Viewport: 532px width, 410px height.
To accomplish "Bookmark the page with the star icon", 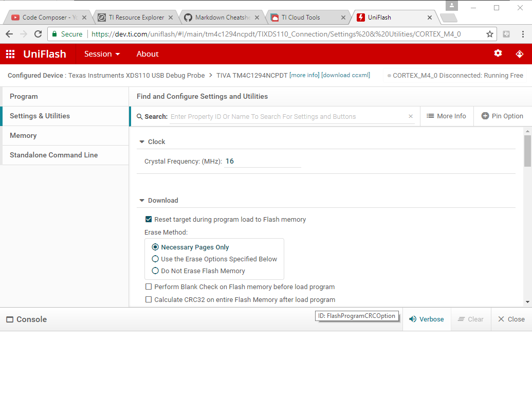I will (489, 34).
